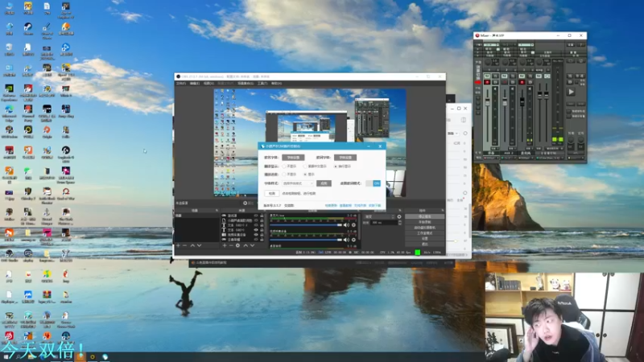644x362 pixels.
Task: Open OBS transition type dropdown 渐变
Action: click(x=380, y=216)
